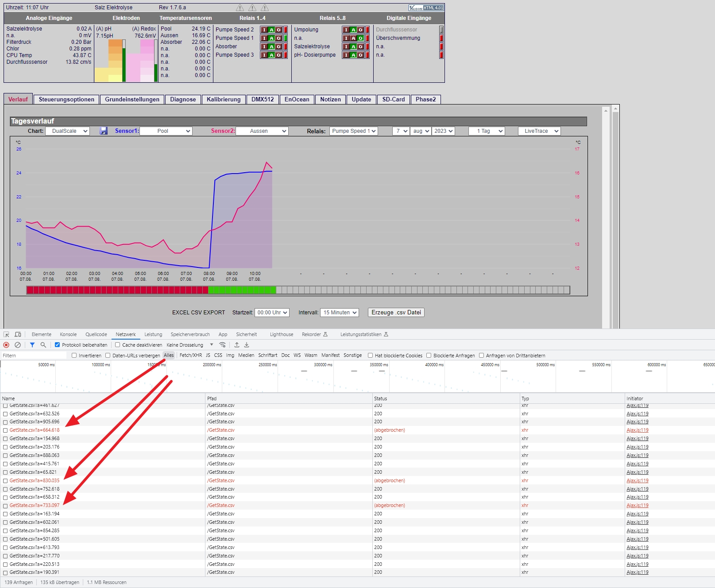Tick Daten-URLs verbergen checkbox
Image resolution: width=715 pixels, height=588 pixels.
(x=108, y=356)
